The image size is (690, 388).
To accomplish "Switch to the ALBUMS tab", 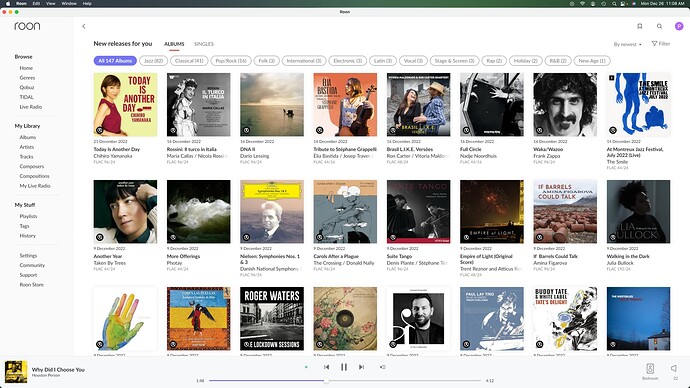I will 174,44.
